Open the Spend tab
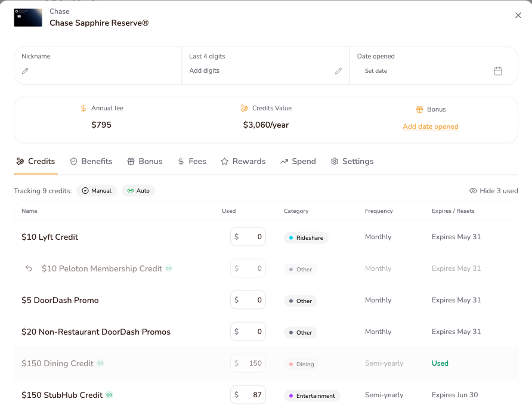The width and height of the screenshot is (532, 408). (298, 161)
